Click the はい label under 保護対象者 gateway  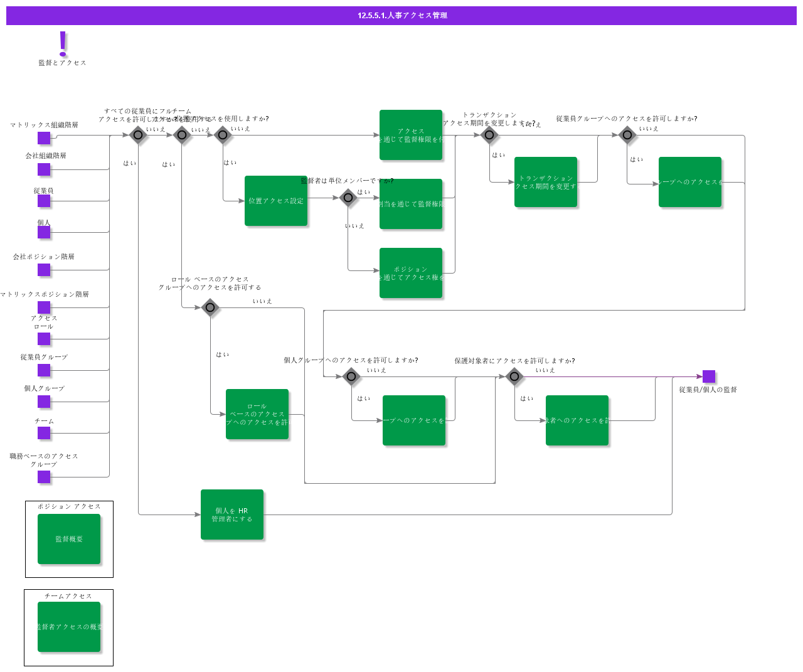click(x=527, y=398)
